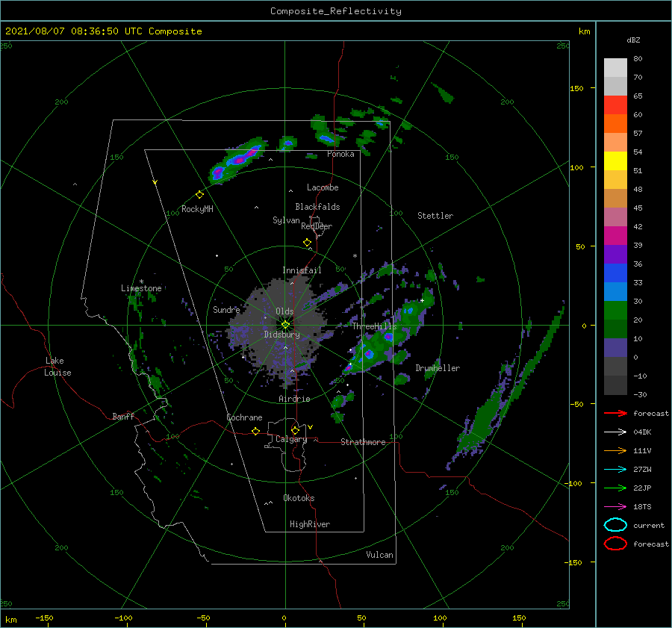Image resolution: width=672 pixels, height=628 pixels.
Task: Click the Ponoka city label
Action: (x=340, y=154)
